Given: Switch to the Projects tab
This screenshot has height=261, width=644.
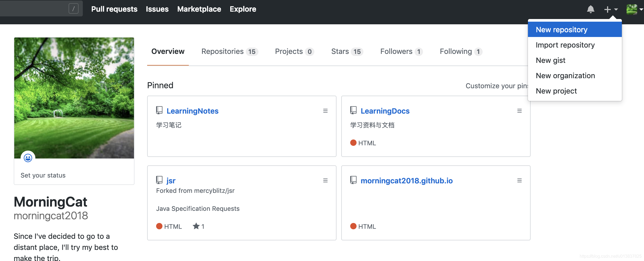Looking at the screenshot, I should point(295,52).
